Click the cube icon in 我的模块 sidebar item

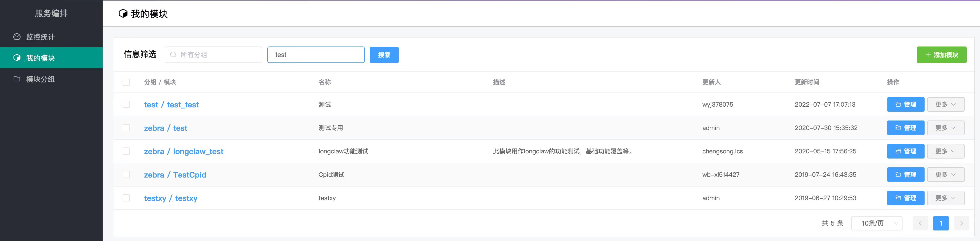(17, 58)
